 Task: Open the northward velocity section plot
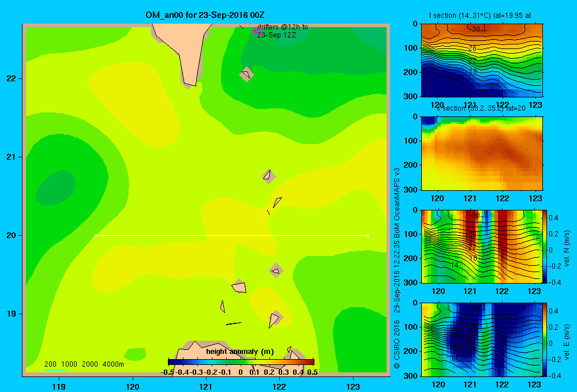482,246
